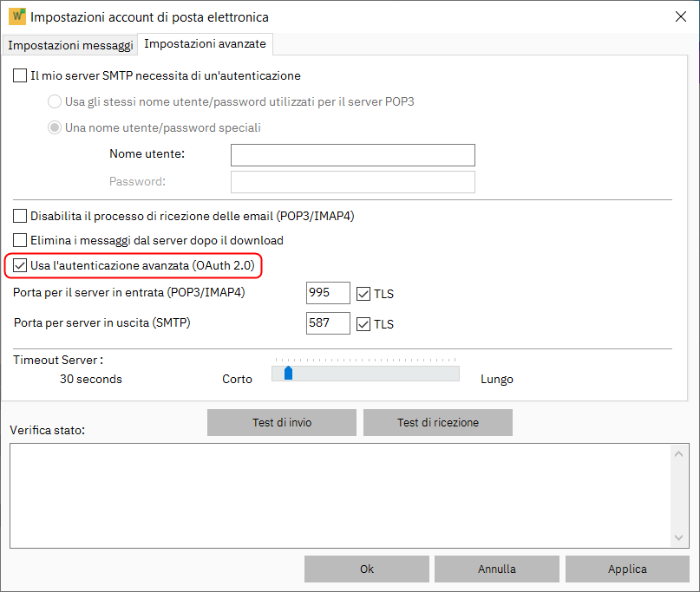Switch to Impostazioni messaggi tab

point(70,45)
